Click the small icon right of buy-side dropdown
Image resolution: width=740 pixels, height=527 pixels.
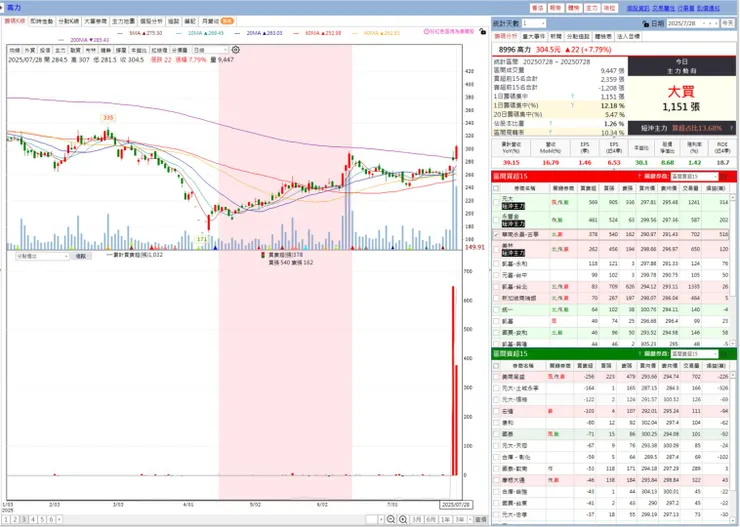pos(723,176)
